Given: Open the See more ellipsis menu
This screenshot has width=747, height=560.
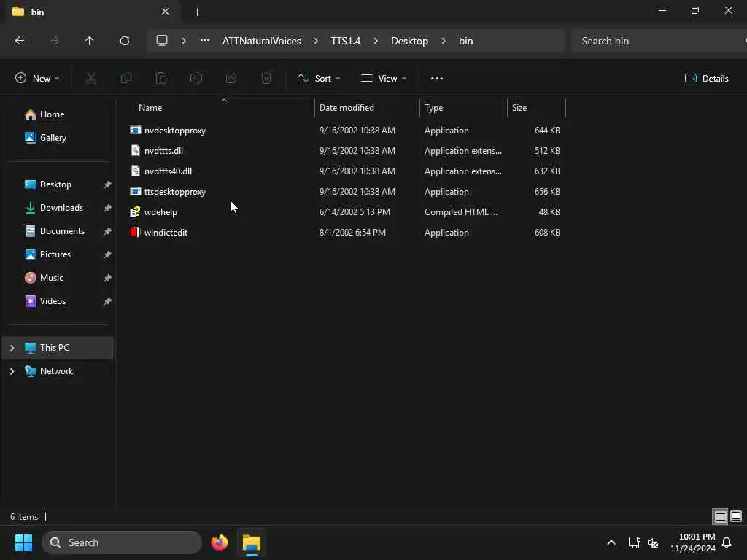Looking at the screenshot, I should pos(436,78).
